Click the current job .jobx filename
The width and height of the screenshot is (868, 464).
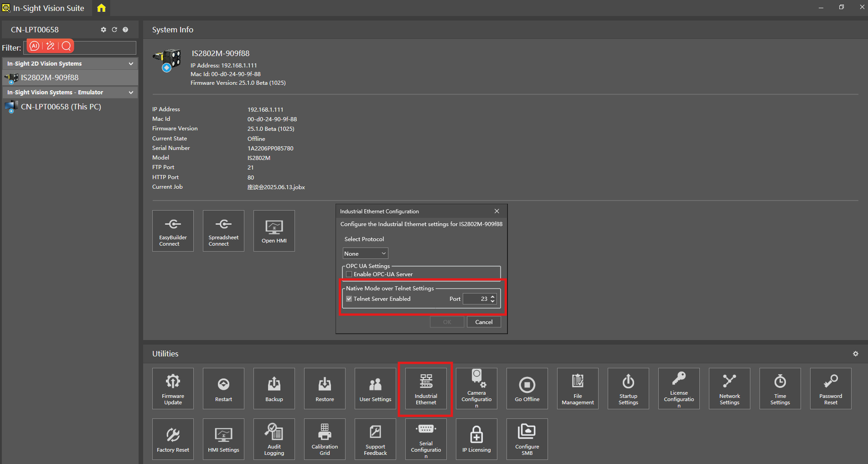tap(276, 187)
